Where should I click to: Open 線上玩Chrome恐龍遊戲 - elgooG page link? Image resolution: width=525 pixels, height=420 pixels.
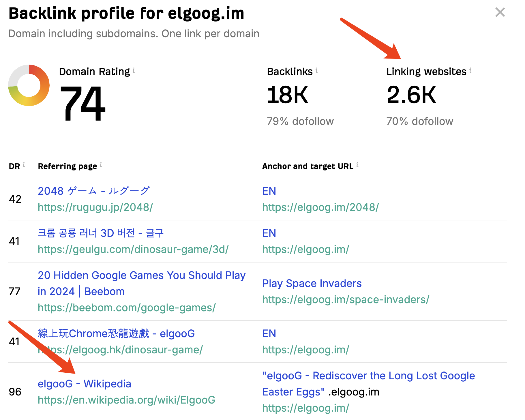(x=116, y=333)
